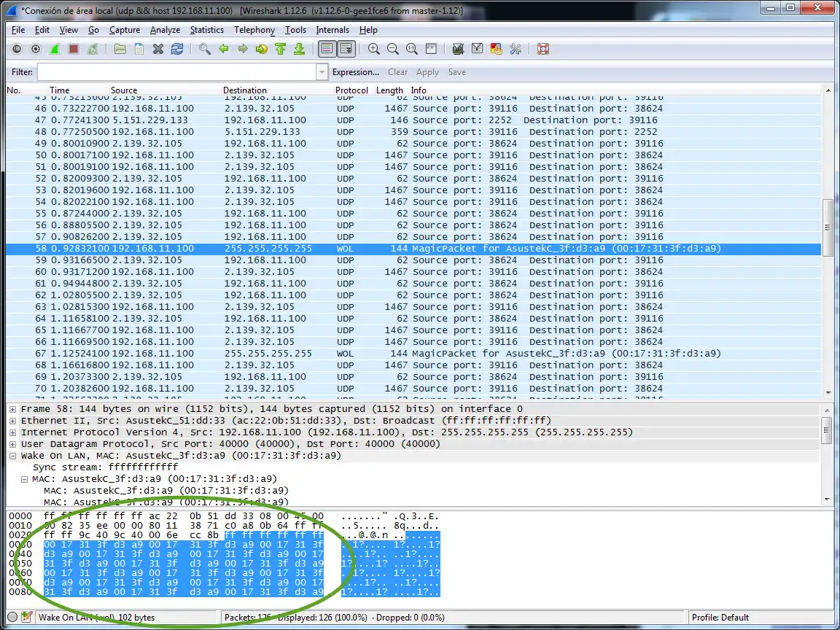Screen dimensions: 840x630
Task: Collapse the MAC AsustekC_3f:d3:a9 subtree
Action: tap(24, 479)
